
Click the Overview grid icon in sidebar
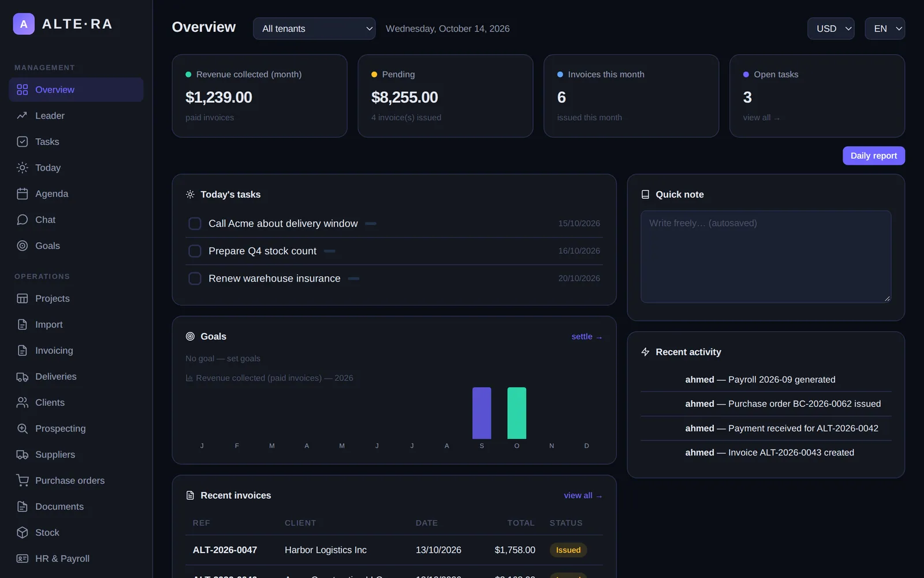tap(22, 90)
